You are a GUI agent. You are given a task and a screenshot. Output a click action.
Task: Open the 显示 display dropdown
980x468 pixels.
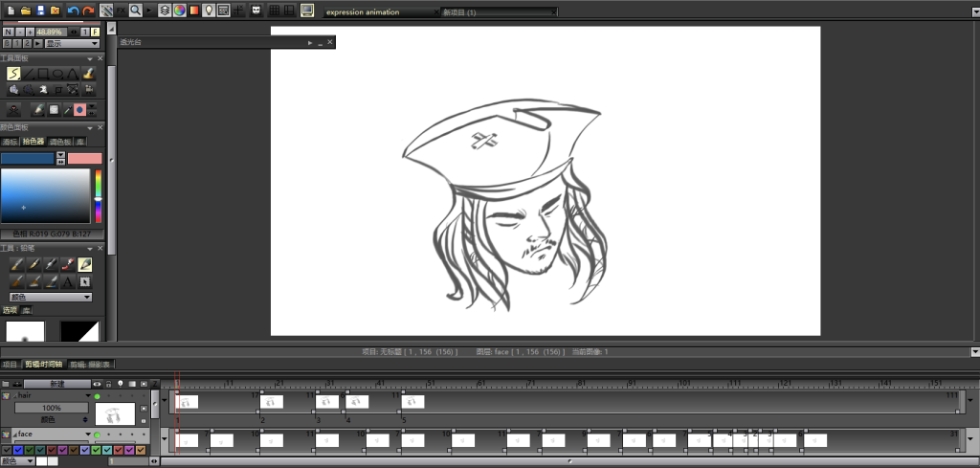point(72,43)
